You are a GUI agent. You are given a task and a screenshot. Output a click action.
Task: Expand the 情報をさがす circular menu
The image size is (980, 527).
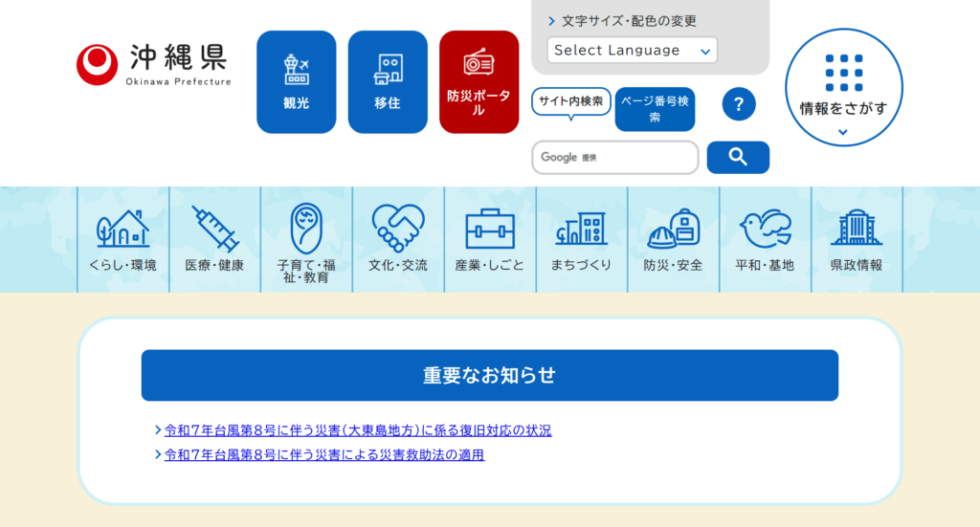pyautogui.click(x=843, y=87)
